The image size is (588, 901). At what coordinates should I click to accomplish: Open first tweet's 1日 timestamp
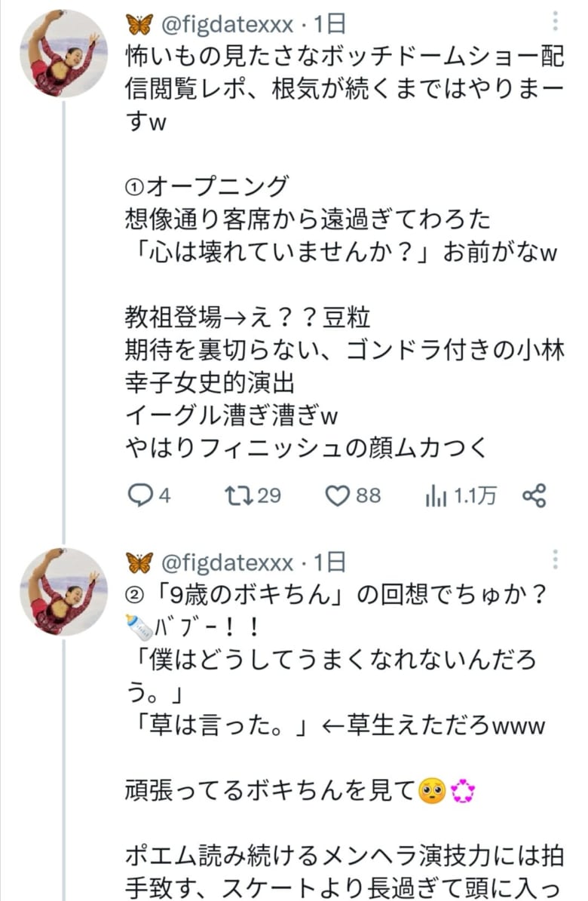click(x=329, y=25)
